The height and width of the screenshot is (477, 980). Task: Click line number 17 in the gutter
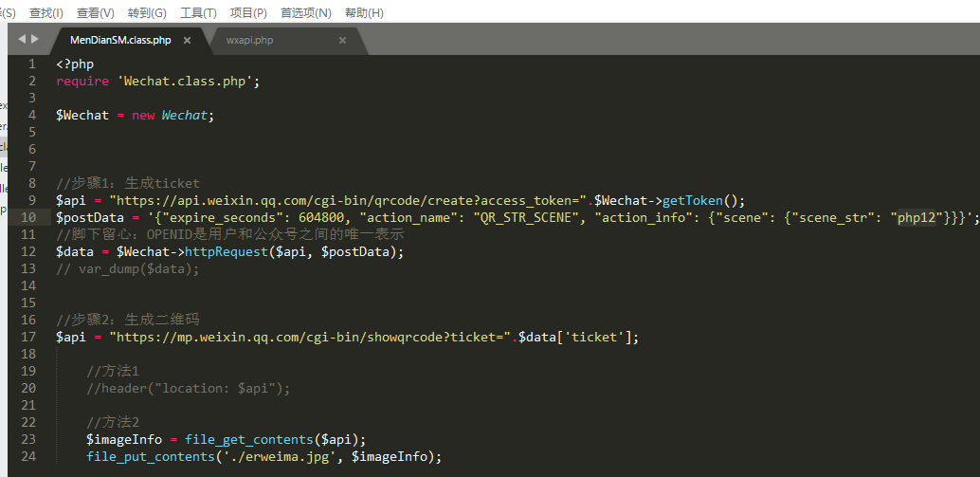[x=28, y=338]
